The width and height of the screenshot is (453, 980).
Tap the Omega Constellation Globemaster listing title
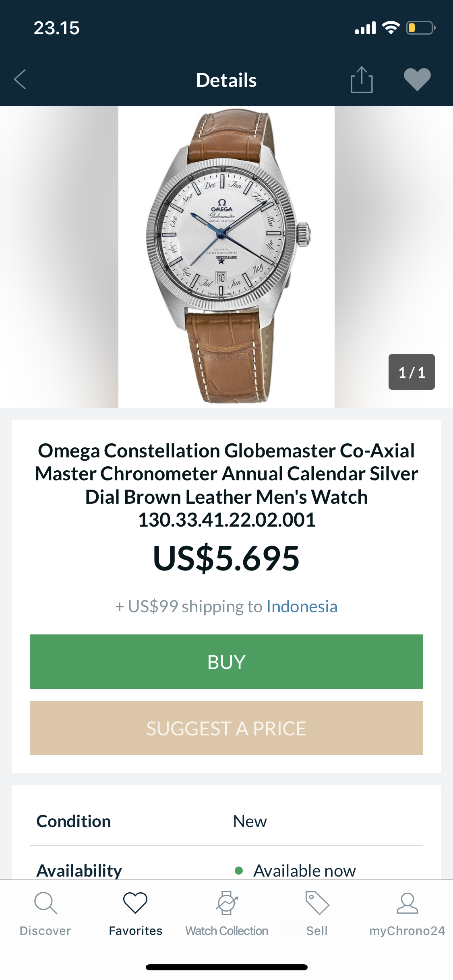226,485
